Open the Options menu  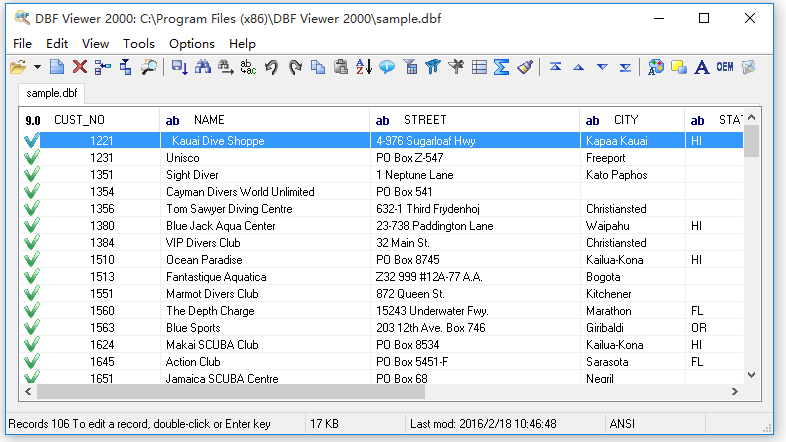(x=192, y=43)
